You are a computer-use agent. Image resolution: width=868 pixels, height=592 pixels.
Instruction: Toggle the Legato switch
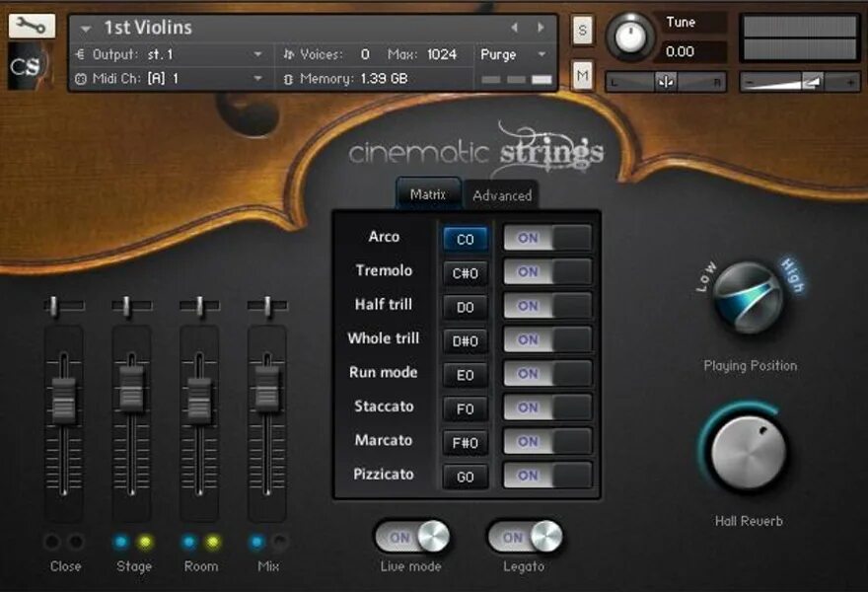coord(525,537)
